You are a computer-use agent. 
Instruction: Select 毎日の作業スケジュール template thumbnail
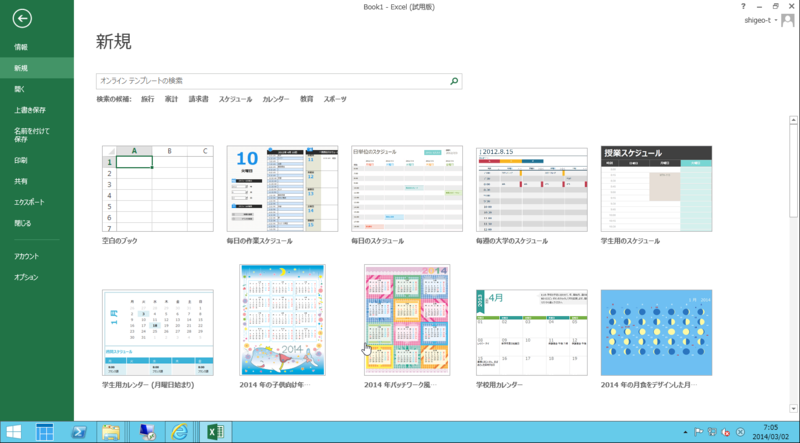(x=282, y=189)
